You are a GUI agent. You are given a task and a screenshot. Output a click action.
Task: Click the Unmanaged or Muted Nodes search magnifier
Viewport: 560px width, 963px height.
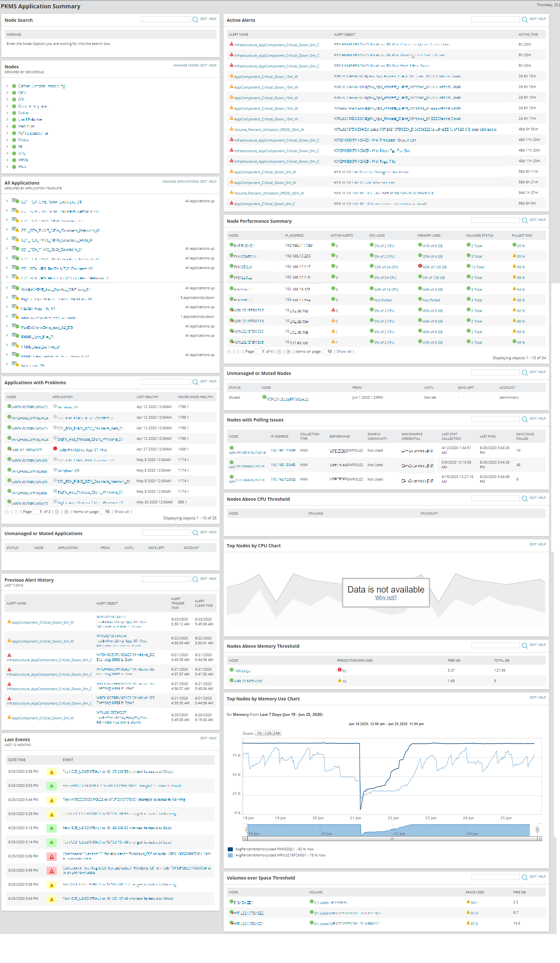524,373
